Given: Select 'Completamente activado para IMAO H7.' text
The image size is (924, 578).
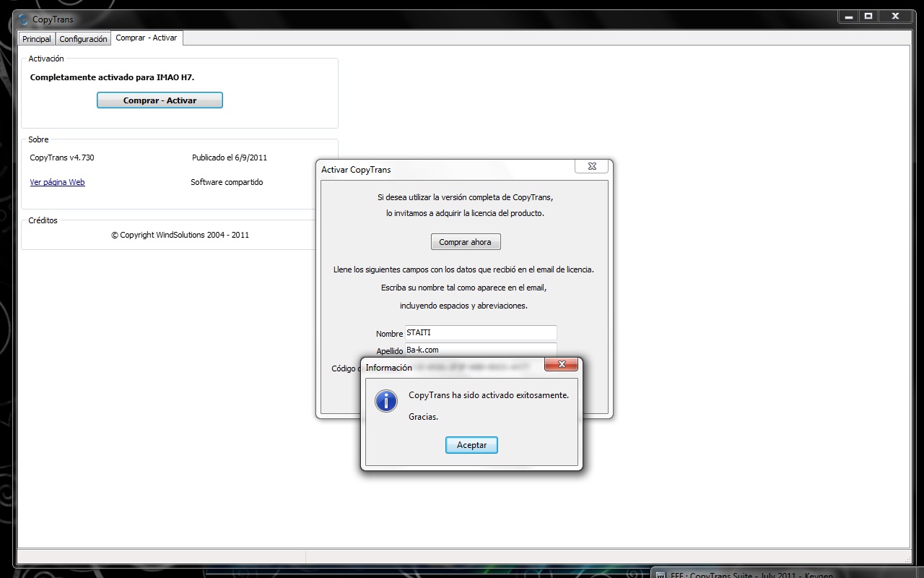Looking at the screenshot, I should coord(112,77).
